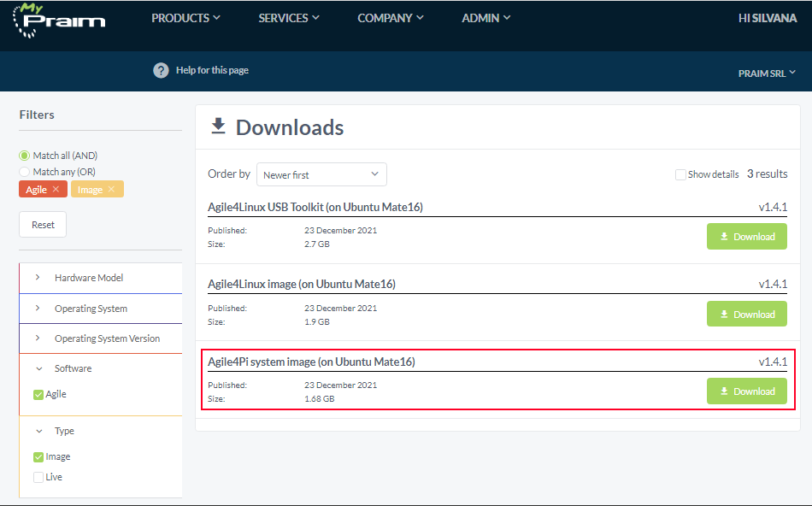
Task: Click the HI SILVANA user label
Action: coord(768,18)
